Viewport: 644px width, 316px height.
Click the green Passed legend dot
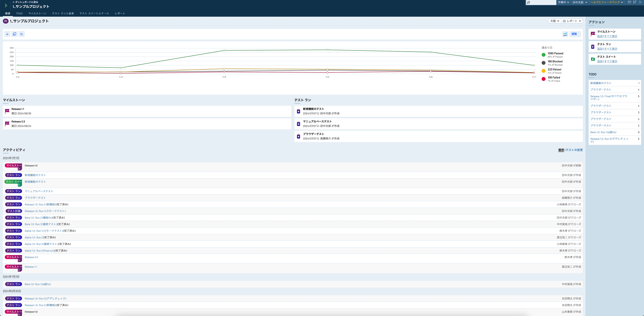click(543, 55)
